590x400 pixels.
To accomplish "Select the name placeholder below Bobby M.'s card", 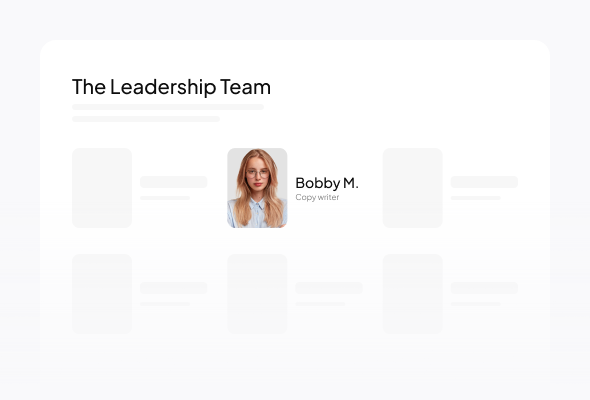I will 329,288.
